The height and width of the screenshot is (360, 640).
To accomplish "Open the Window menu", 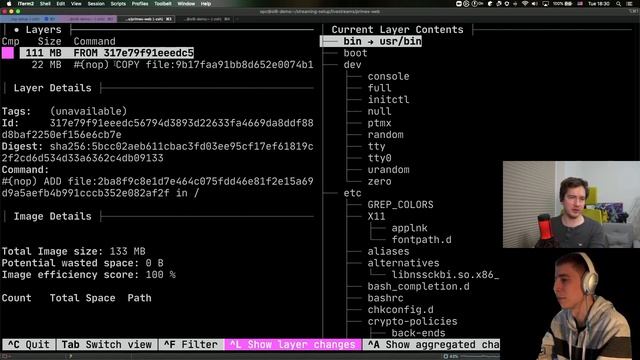I will (x=186, y=4).
